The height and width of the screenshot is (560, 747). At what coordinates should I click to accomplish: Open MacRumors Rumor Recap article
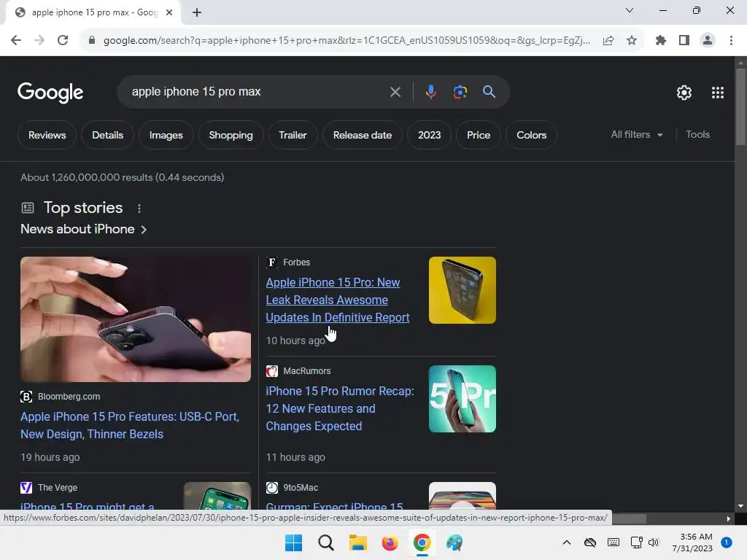tap(340, 408)
